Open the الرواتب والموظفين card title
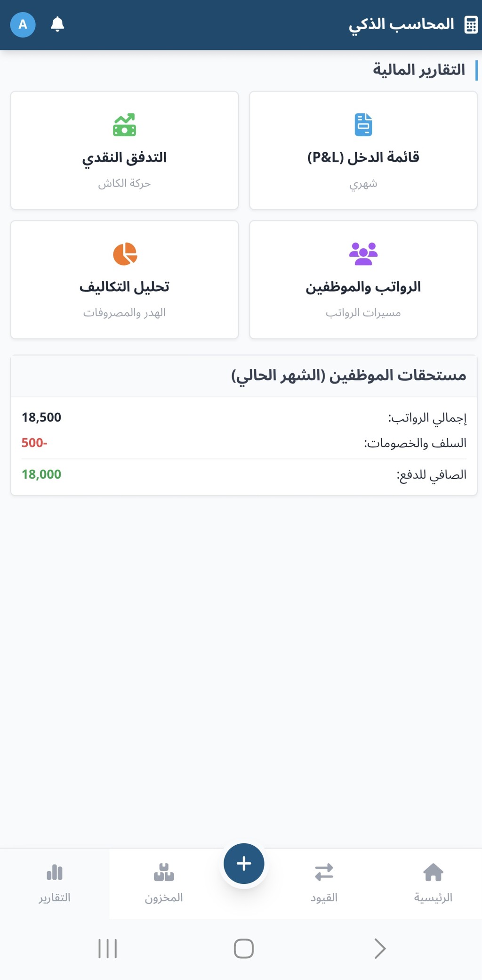The width and height of the screenshot is (482, 980). [x=363, y=287]
